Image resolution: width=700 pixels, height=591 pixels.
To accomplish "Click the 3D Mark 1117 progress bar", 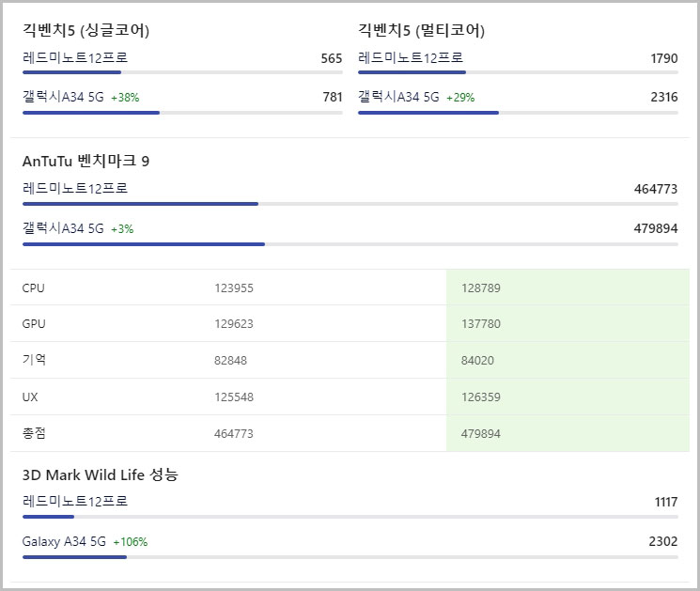I will click(x=350, y=517).
